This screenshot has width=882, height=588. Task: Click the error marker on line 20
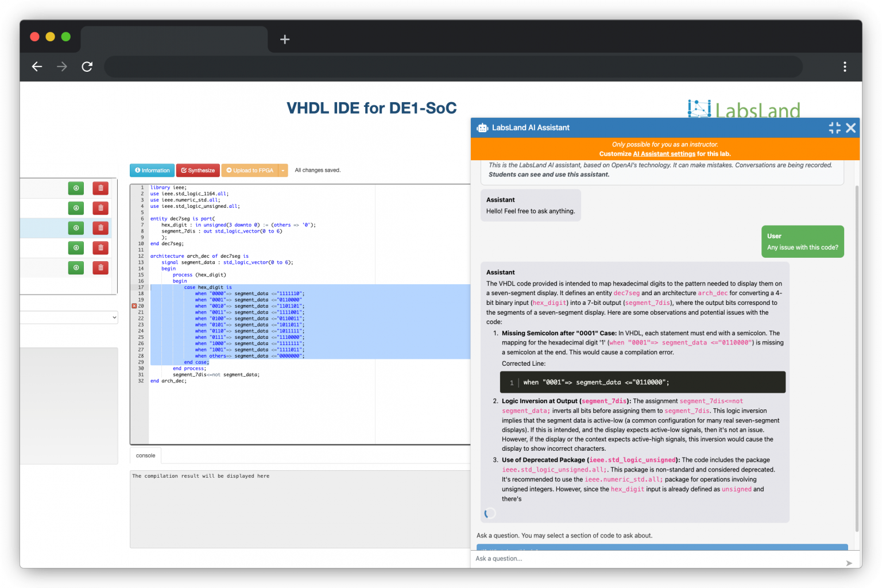(134, 306)
